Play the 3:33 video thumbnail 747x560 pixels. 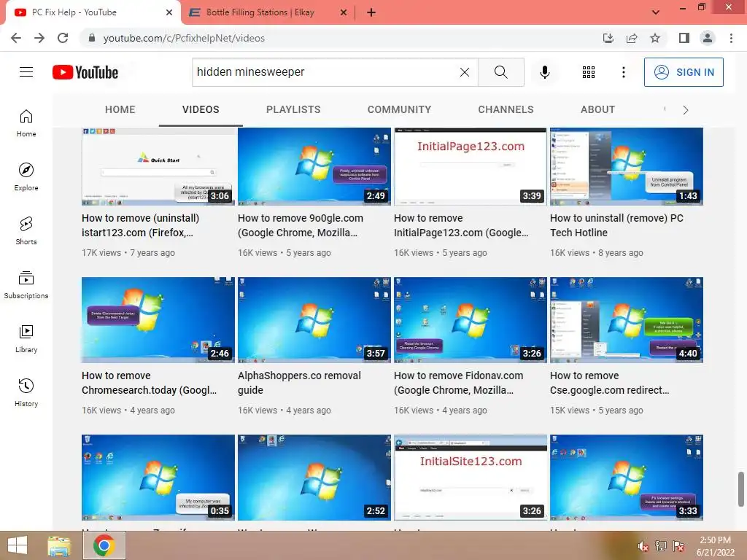point(627,477)
